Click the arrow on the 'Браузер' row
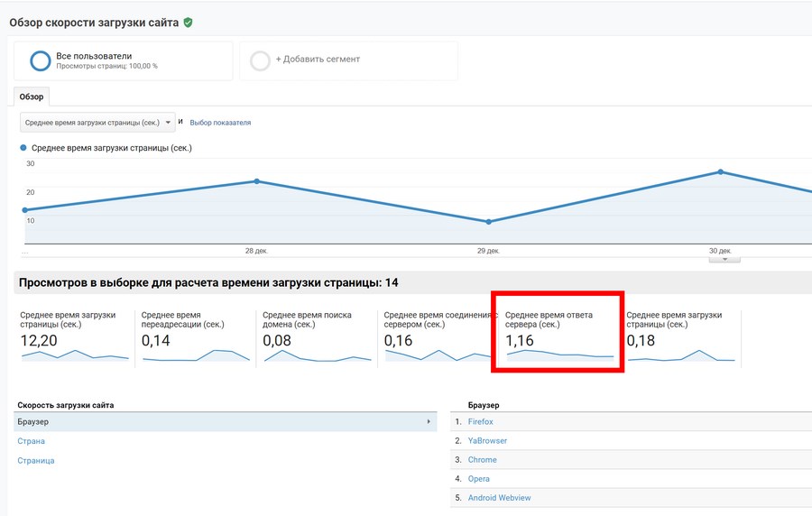The image size is (812, 516). [x=429, y=422]
